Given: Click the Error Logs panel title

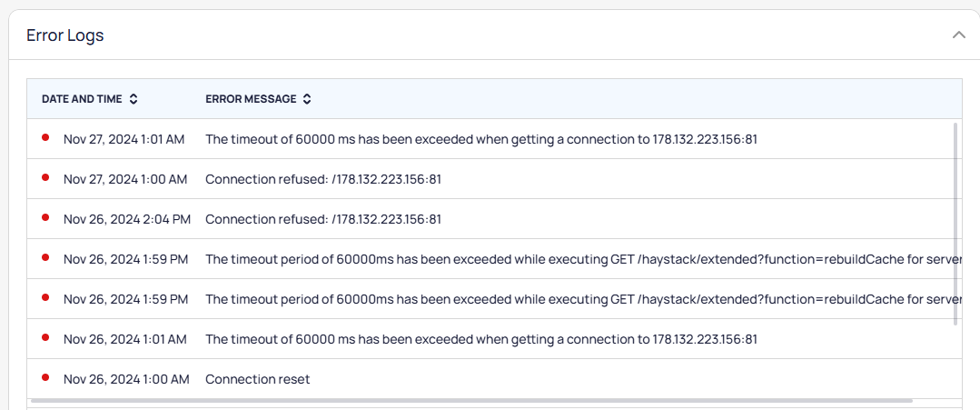Looking at the screenshot, I should [x=65, y=35].
